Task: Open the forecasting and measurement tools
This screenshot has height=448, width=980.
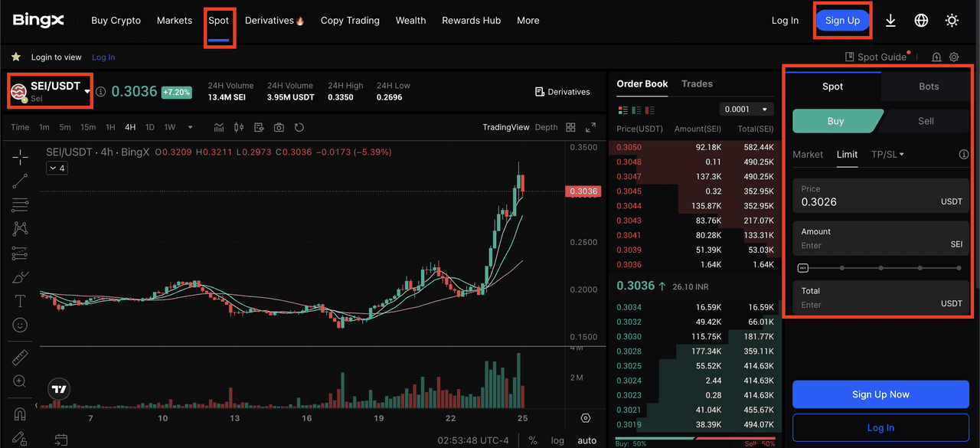Action: 20,253
